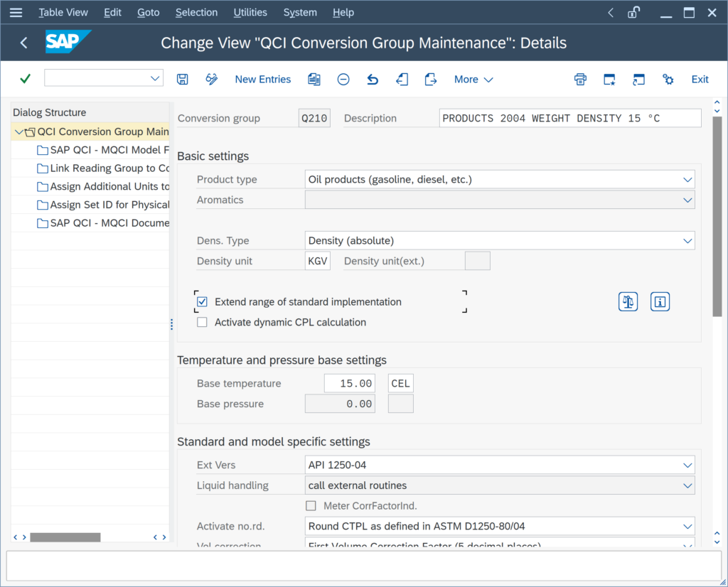Screen dimensions: 728x587
Task: Go to next entry icon
Action: click(x=431, y=80)
